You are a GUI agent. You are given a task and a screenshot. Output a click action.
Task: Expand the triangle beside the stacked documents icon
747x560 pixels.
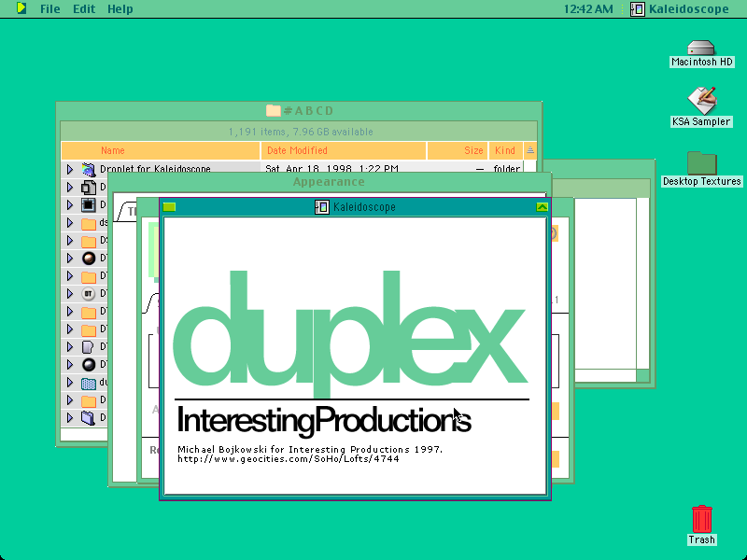69,188
